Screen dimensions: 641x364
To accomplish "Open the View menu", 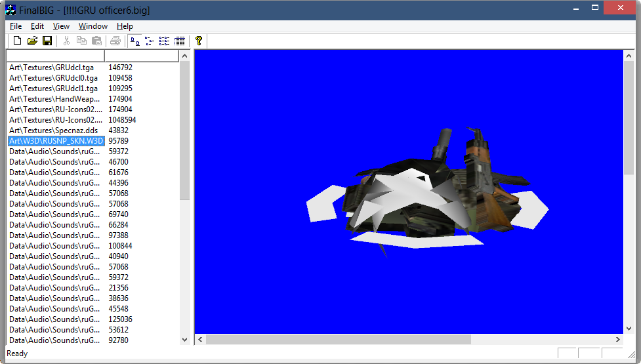I will point(61,26).
